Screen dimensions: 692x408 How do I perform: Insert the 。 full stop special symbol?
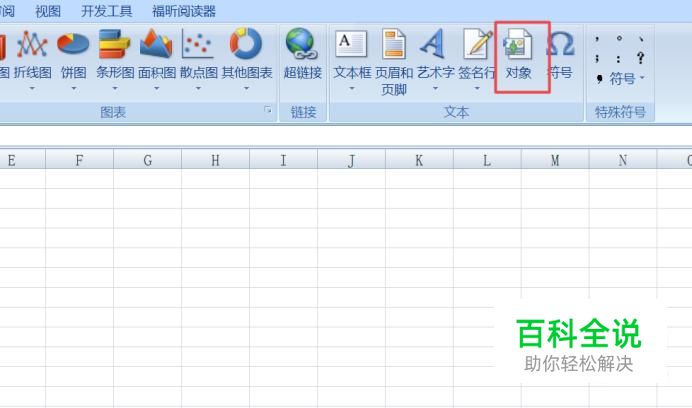(x=619, y=39)
